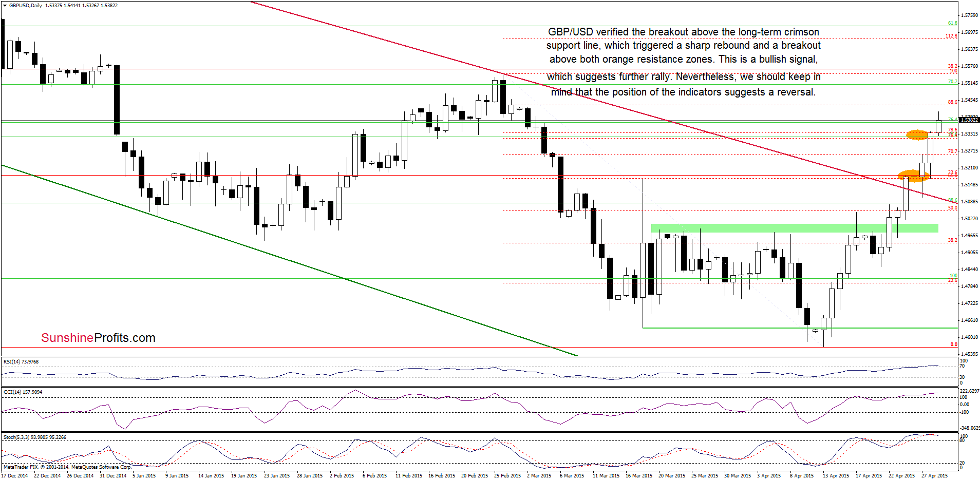Click the 1.48440 price axis label

point(969,270)
